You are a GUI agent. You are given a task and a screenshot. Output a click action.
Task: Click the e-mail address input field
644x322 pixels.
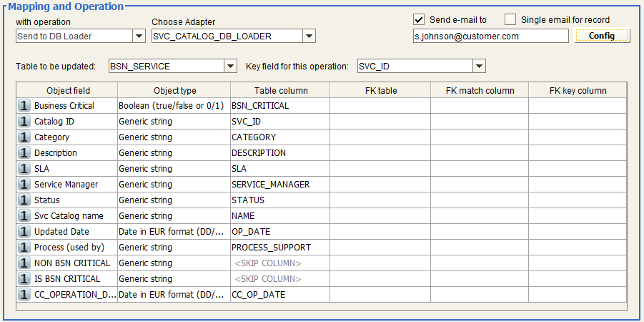click(490, 36)
